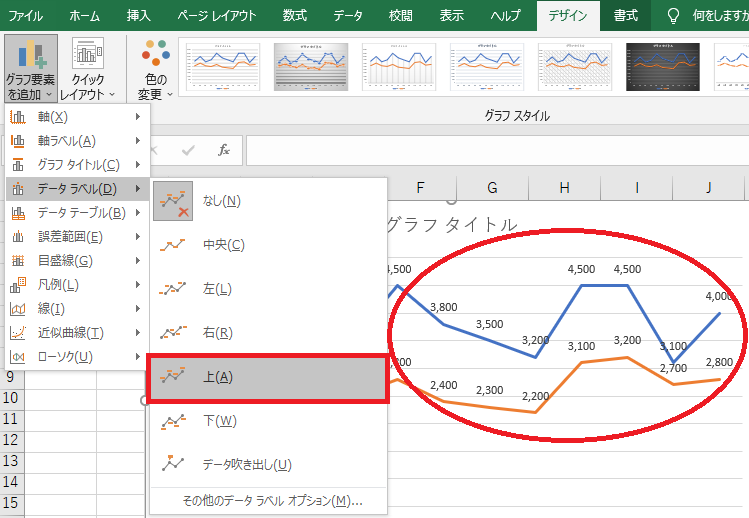Choose 右(R) data label position
This screenshot has width=749, height=518.
coord(268,333)
